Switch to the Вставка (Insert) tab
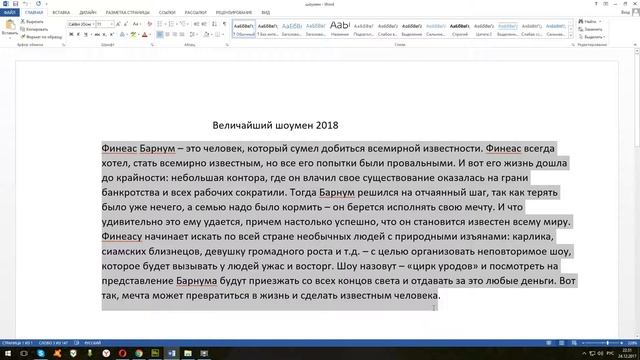 (61, 13)
